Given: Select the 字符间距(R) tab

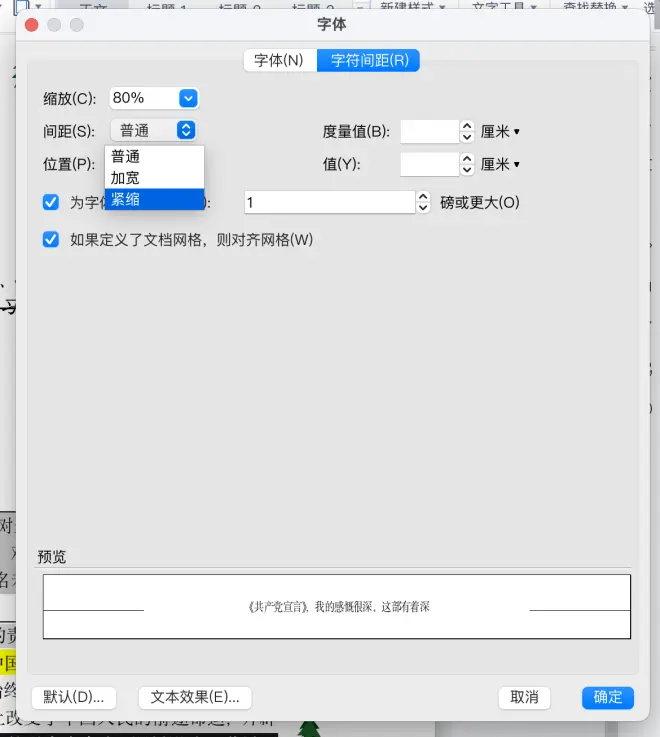Looking at the screenshot, I should pyautogui.click(x=369, y=61).
